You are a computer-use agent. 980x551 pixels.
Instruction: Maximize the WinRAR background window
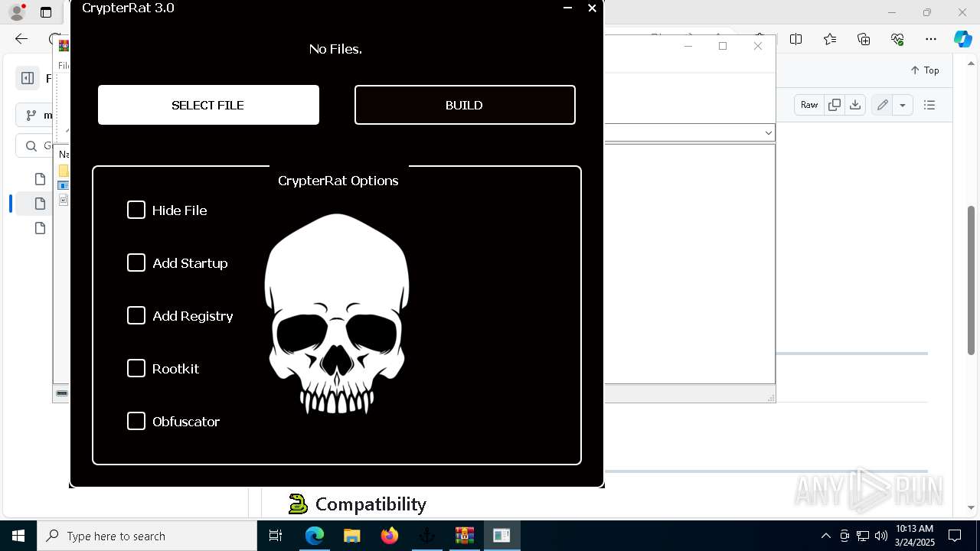click(x=723, y=46)
